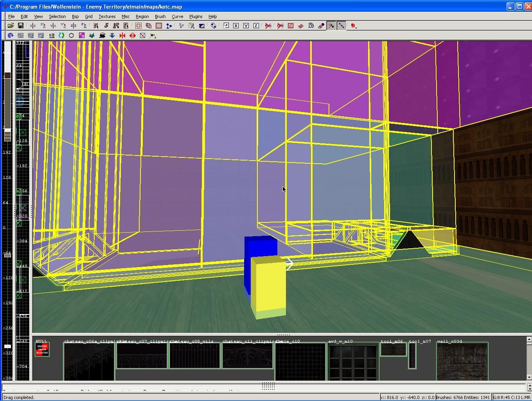Viewport: 532px width, 401px height.
Task: Click the Select partial tall icon
Action: click(116, 25)
